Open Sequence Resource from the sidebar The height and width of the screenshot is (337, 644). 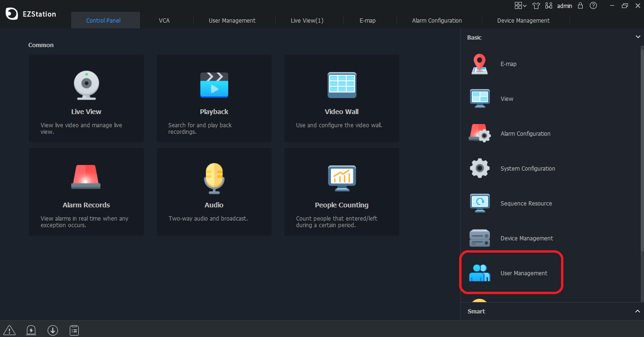coord(526,203)
